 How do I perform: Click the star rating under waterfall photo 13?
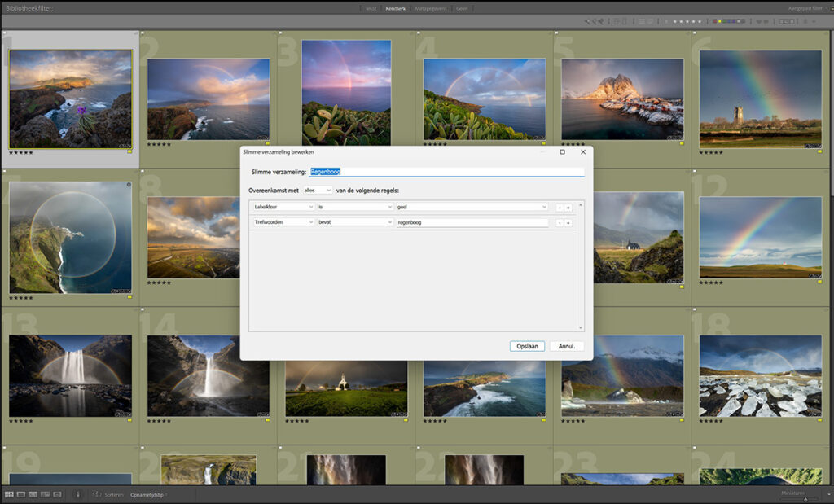[x=20, y=421]
